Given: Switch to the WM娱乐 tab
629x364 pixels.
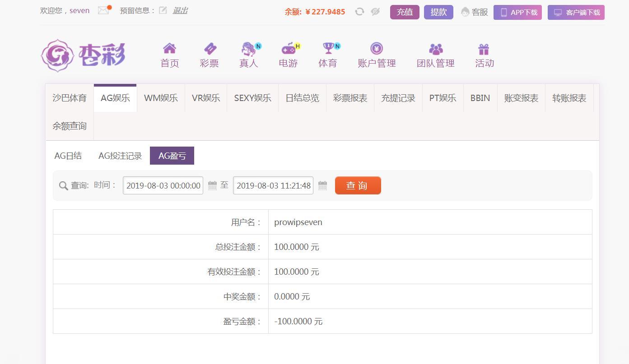Looking at the screenshot, I should pyautogui.click(x=161, y=98).
